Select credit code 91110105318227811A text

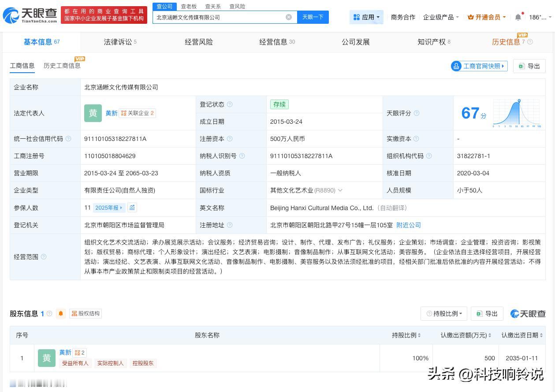(x=115, y=139)
